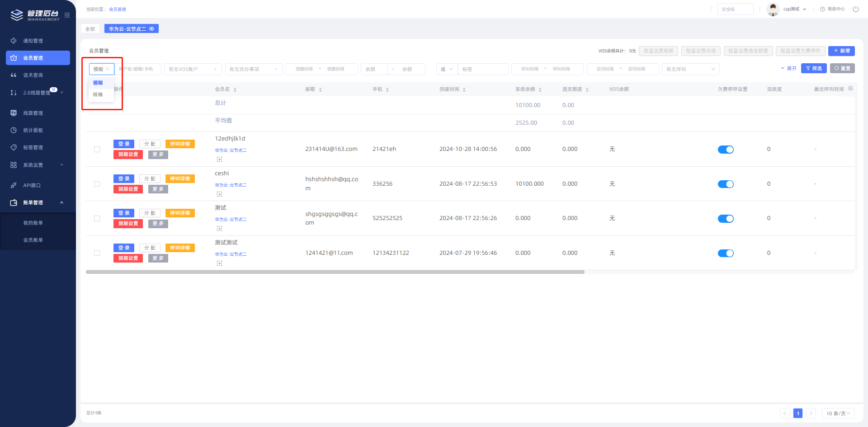Check the row checkbox for 测试测试
This screenshot has width=868, height=427.
(x=97, y=253)
